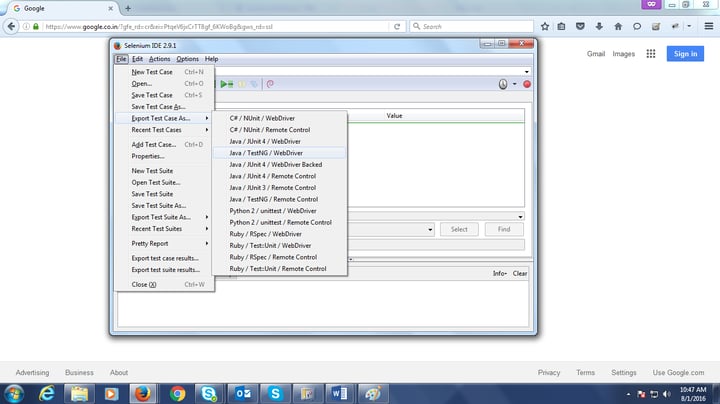The width and height of the screenshot is (720, 404).
Task: Bookmark this page with the star icon
Action: pos(545,27)
